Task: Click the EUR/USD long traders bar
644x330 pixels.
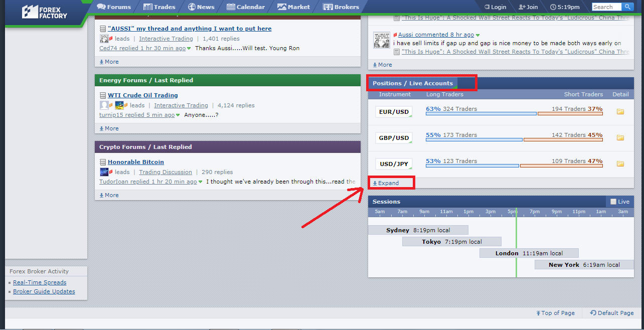Action: point(480,114)
